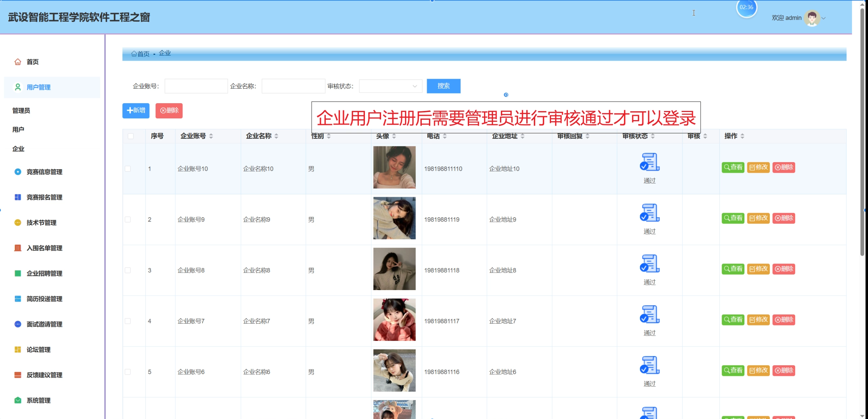Click 查看 for 企业账号10
The height and width of the screenshot is (419, 868).
coord(733,168)
